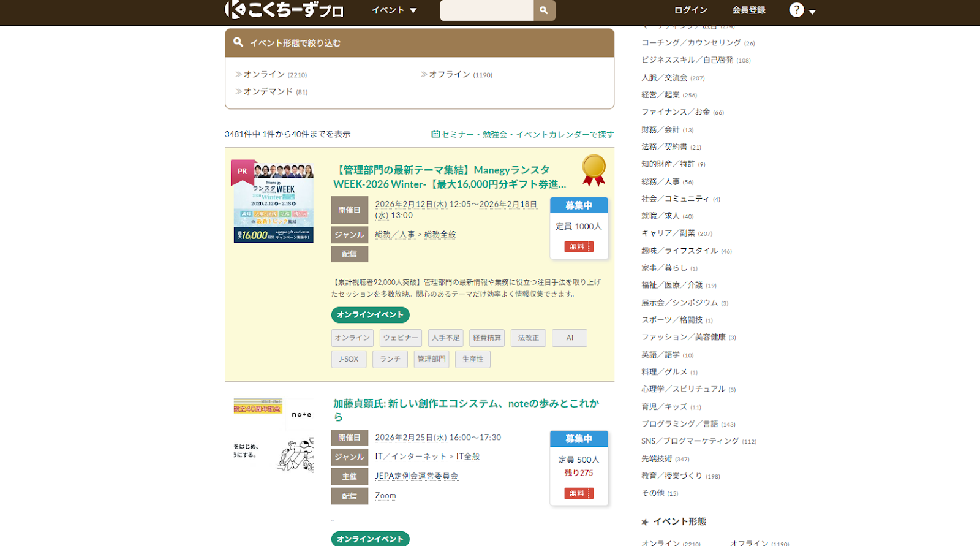Click the magnifier search button
Image resolution: width=980 pixels, height=546 pixels.
coord(544,10)
